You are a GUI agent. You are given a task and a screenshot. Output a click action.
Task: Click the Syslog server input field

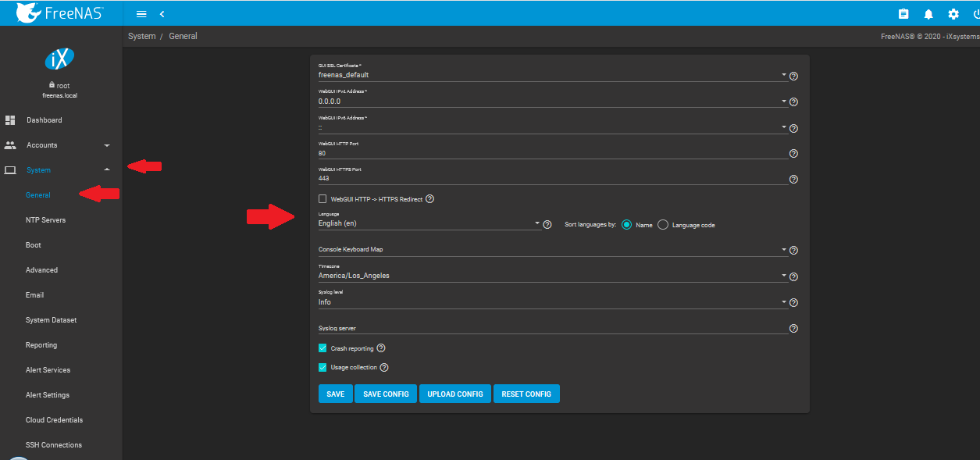pos(551,328)
